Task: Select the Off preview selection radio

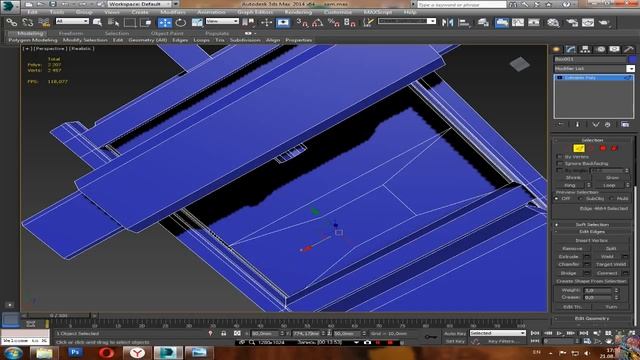Action: [x=557, y=199]
